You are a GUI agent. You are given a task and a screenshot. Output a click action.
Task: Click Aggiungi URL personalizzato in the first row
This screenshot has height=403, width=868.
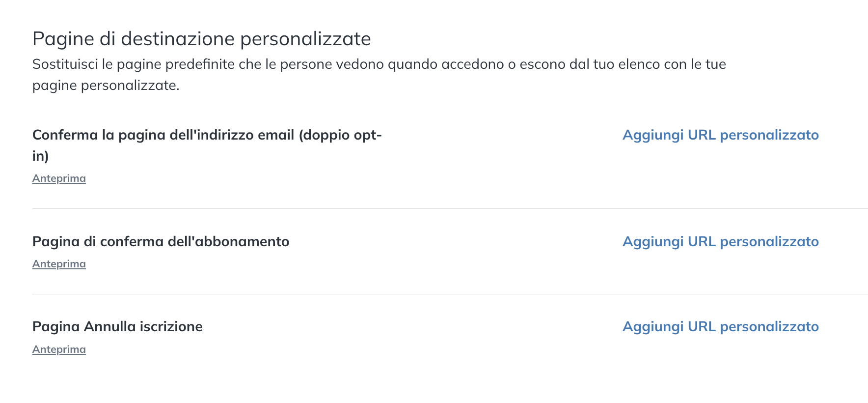(720, 135)
